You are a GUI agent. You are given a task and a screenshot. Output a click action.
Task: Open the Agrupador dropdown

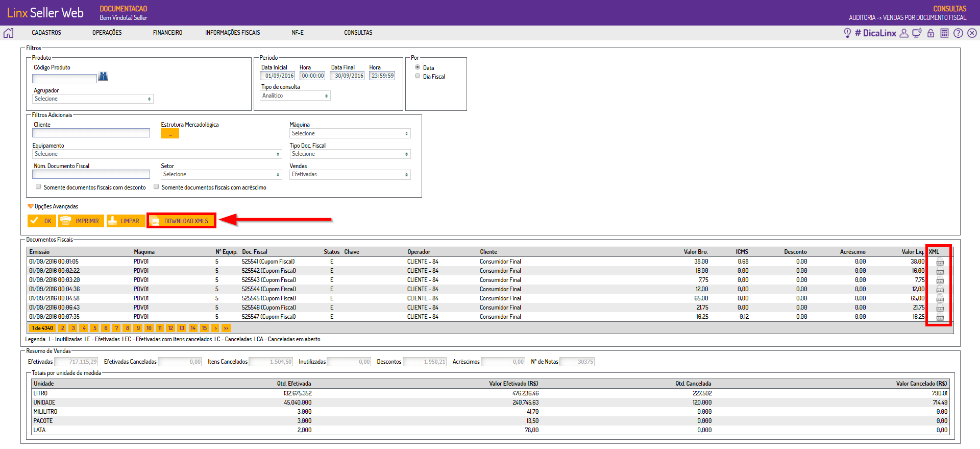(92, 99)
